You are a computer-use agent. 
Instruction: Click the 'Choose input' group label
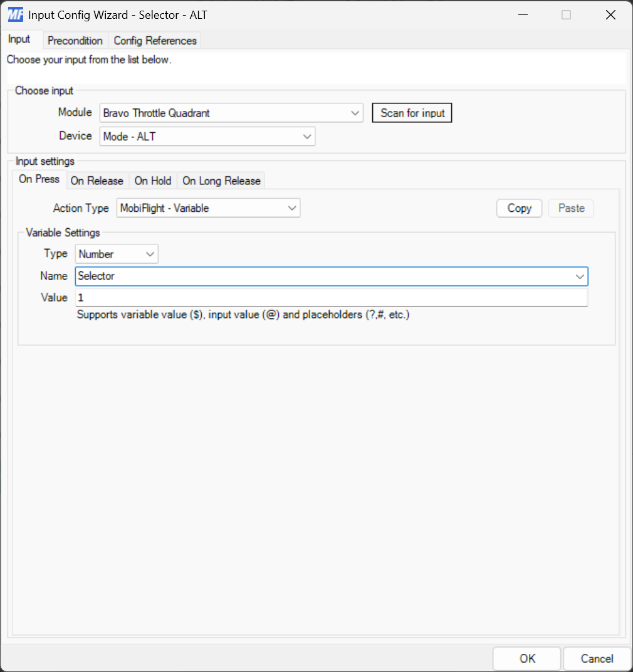(44, 91)
